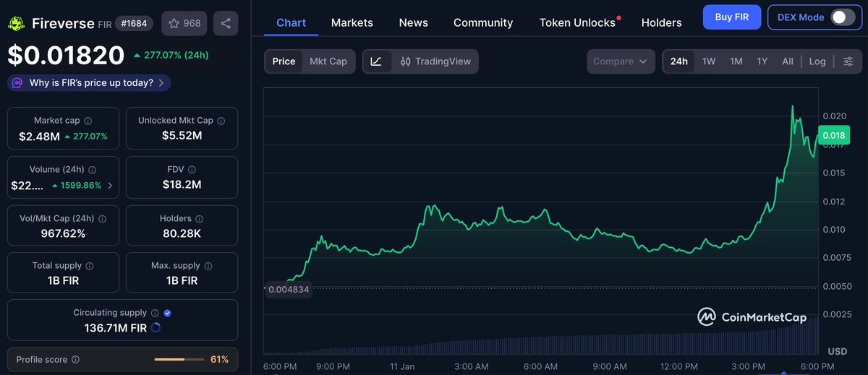
Task: Click the Buy FIR button
Action: point(731,17)
